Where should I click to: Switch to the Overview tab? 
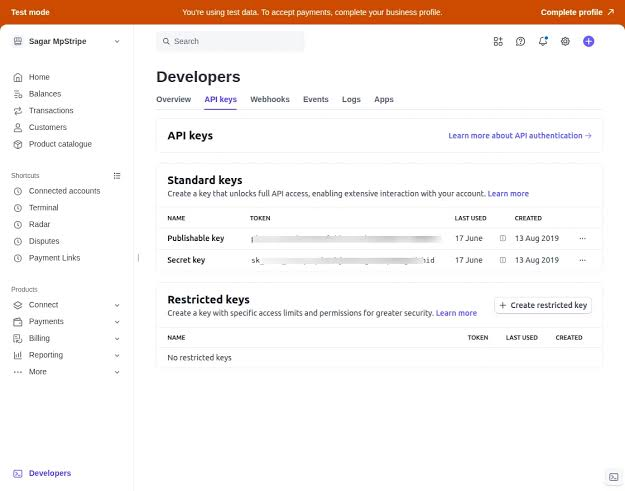173,100
